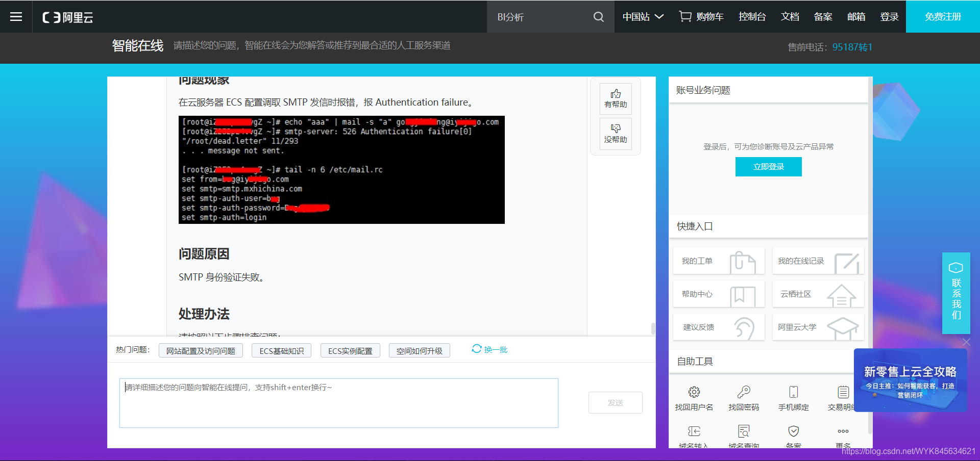
Task: Open the 文档 menu item
Action: tap(790, 16)
